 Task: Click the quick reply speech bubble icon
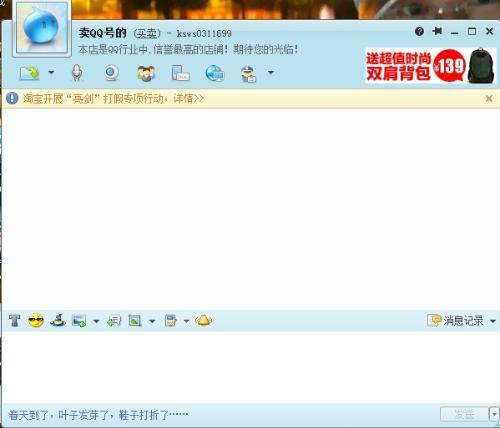point(114,321)
